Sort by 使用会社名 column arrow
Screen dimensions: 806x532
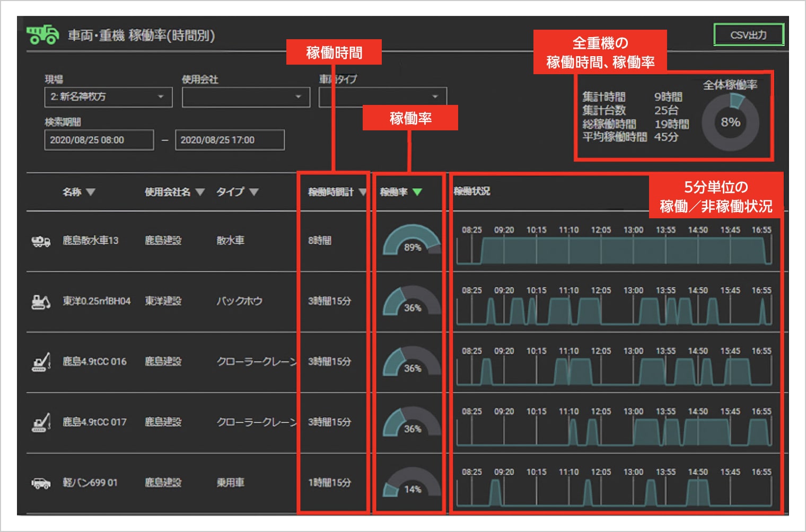(200, 192)
